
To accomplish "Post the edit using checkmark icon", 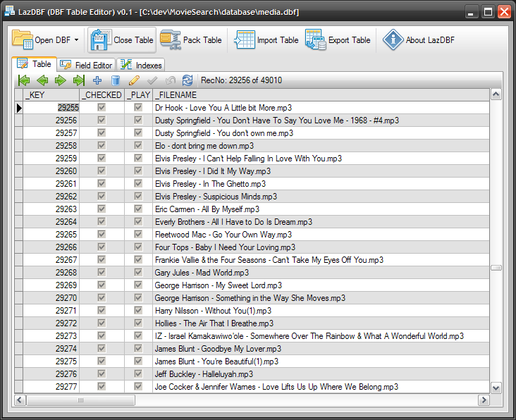I will pyautogui.click(x=152, y=80).
